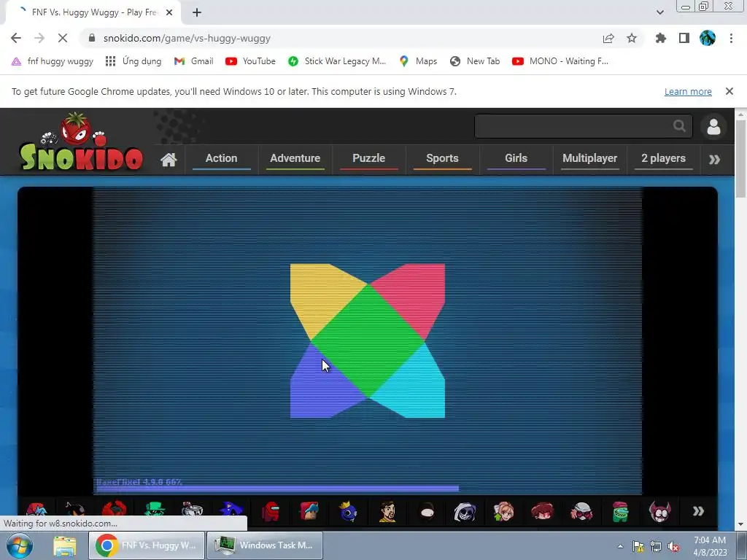
Task: Select the green Among Us impostor thumbnail
Action: click(621, 511)
